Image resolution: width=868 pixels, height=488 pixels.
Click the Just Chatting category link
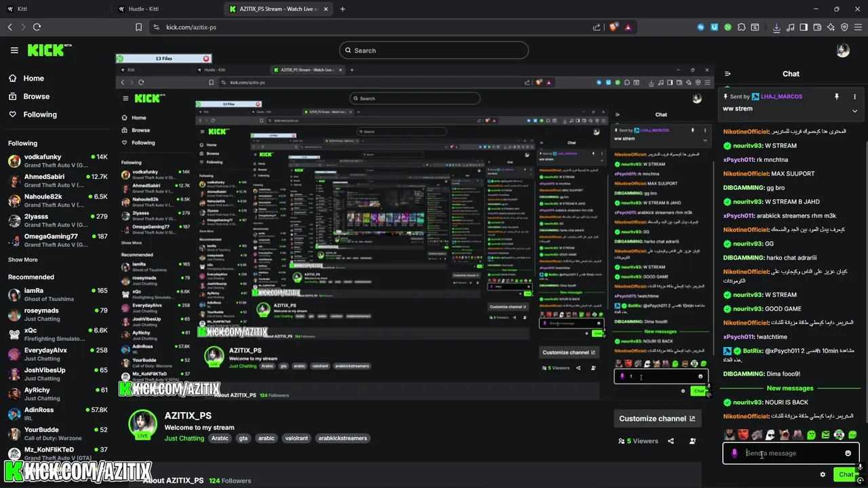click(x=184, y=439)
